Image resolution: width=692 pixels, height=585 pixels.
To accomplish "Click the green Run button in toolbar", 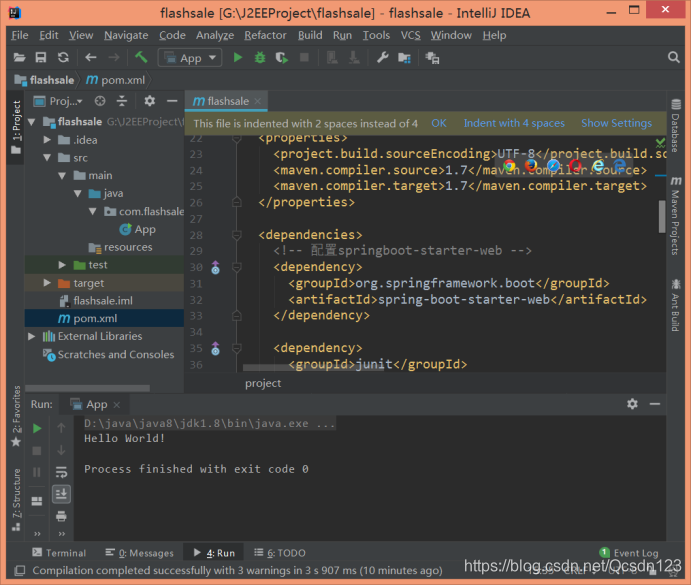I will [x=238, y=57].
